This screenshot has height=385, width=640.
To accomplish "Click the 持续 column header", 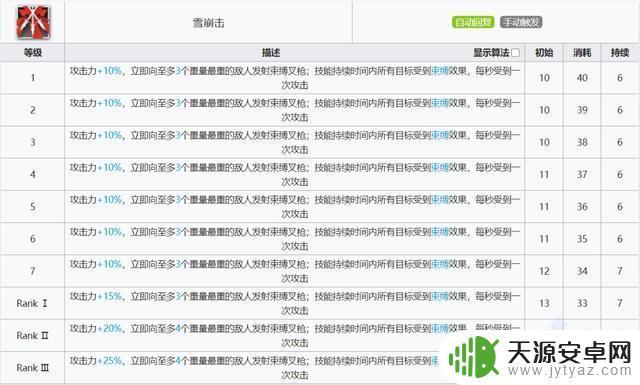I will [x=620, y=53].
